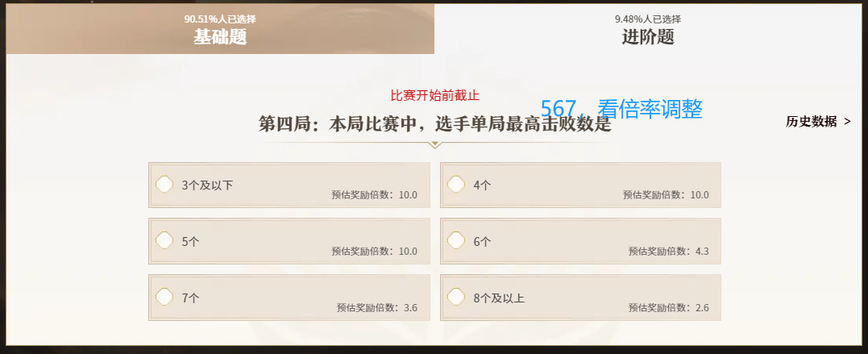868x354 pixels.
Task: Click the blue 567，看倍率调整 annotation
Action: [621, 110]
